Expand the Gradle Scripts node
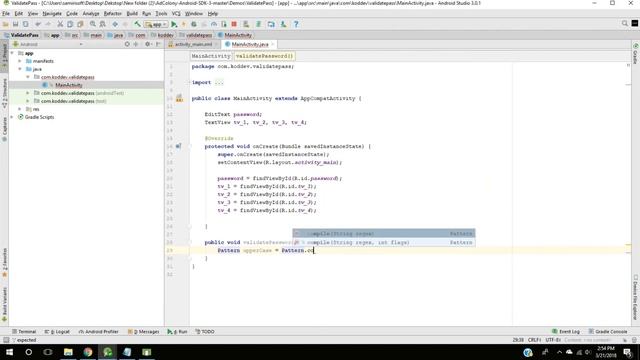 [12, 117]
